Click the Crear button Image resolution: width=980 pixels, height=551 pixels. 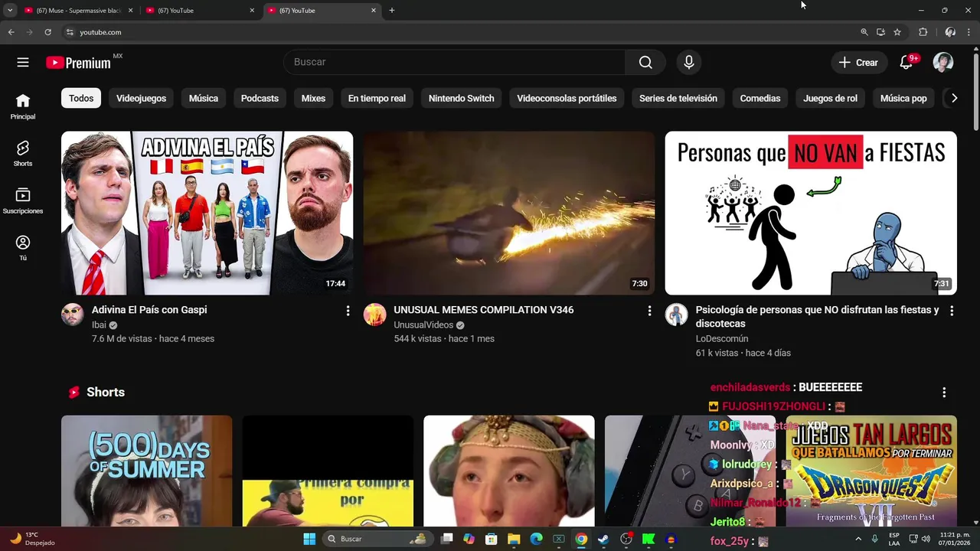coord(858,63)
